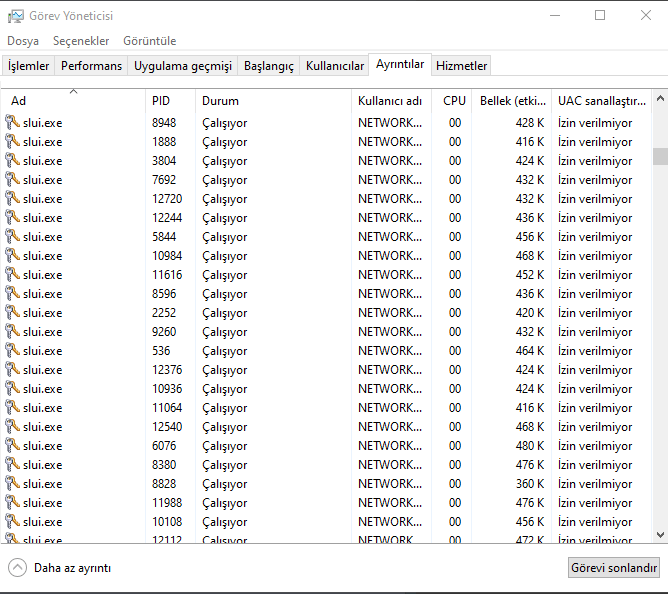Maximize the Görev Yöneticisi window
Screen dimensions: 668x594
(x=600, y=16)
